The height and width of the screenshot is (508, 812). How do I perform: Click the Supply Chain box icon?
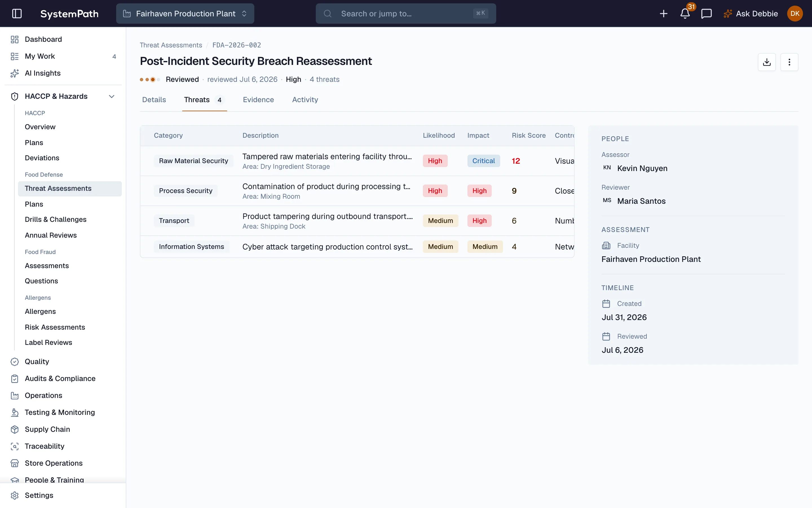coord(15,429)
